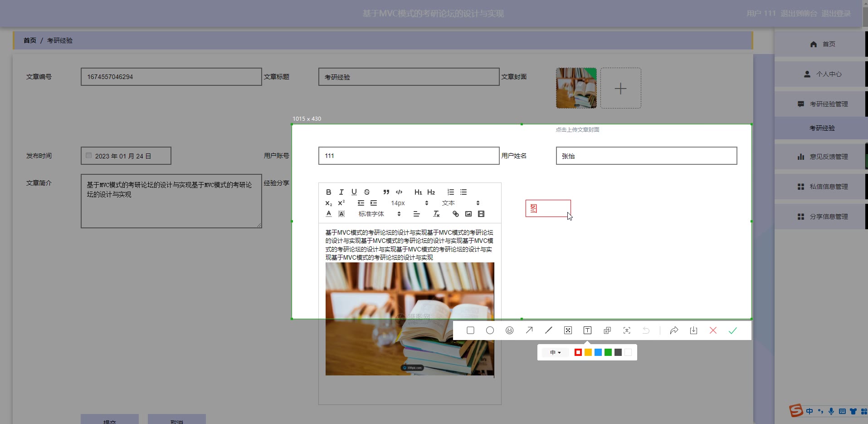Insert a blockquote
The image size is (868, 424).
click(x=386, y=192)
